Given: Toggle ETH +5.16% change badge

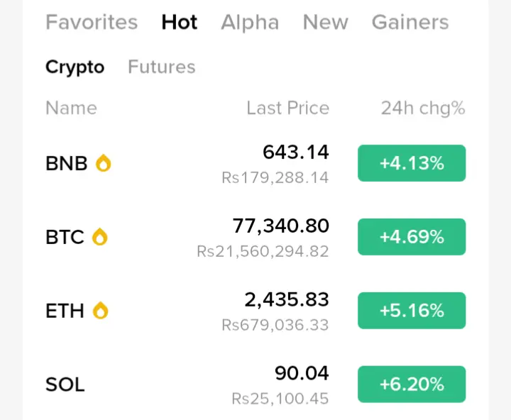Looking at the screenshot, I should click(412, 311).
